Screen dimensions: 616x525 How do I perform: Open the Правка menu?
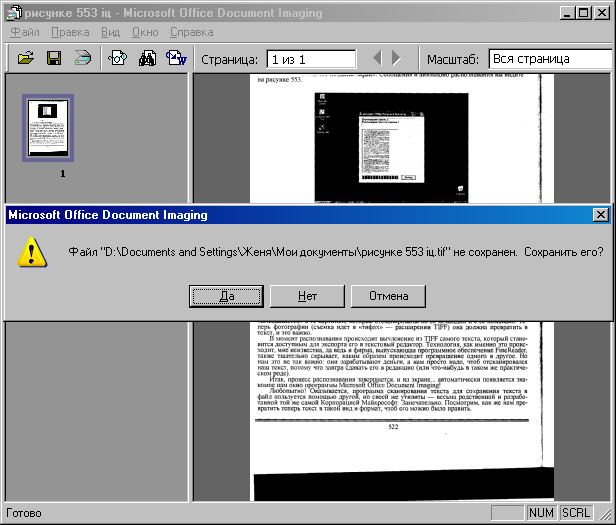point(71,32)
